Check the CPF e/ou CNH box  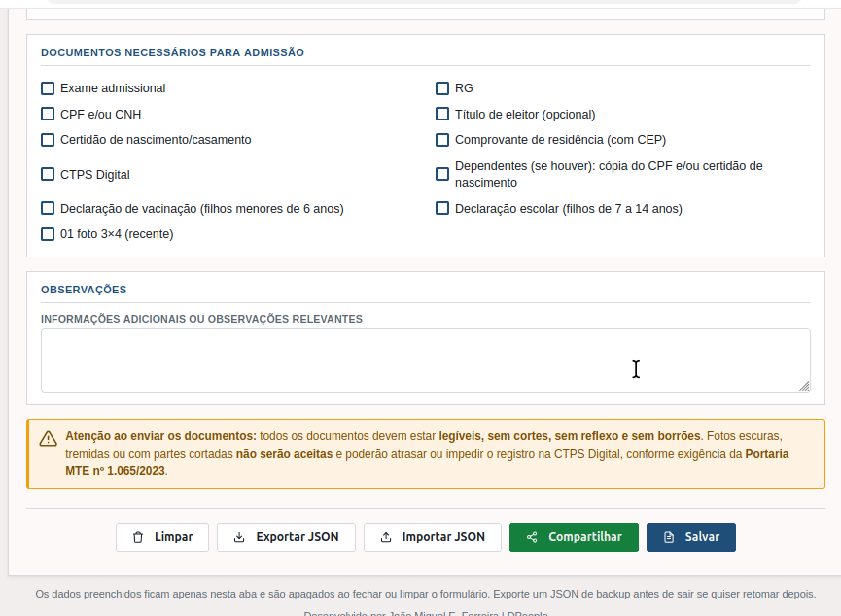[48, 115]
